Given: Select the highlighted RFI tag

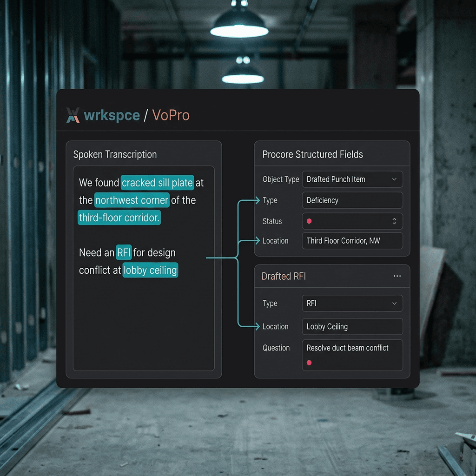Looking at the screenshot, I should point(124,252).
